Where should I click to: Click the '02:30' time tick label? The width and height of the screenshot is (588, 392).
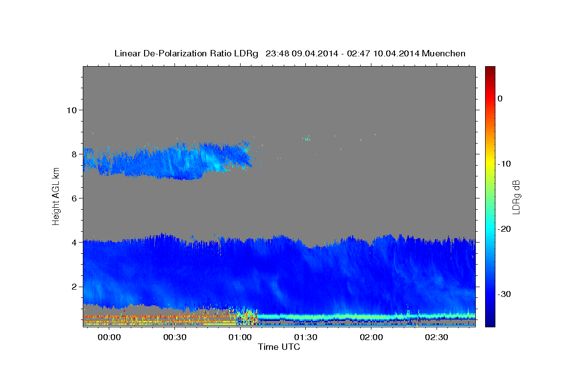(x=437, y=338)
